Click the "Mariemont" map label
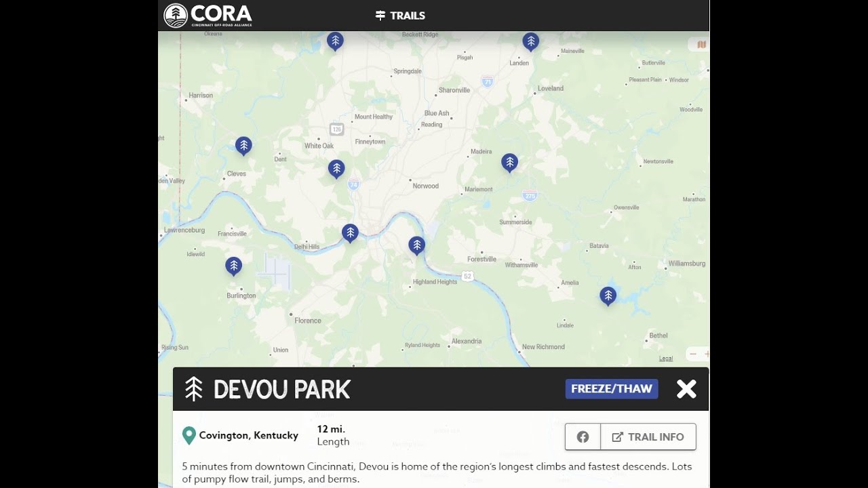The image size is (868, 488). pyautogui.click(x=479, y=189)
